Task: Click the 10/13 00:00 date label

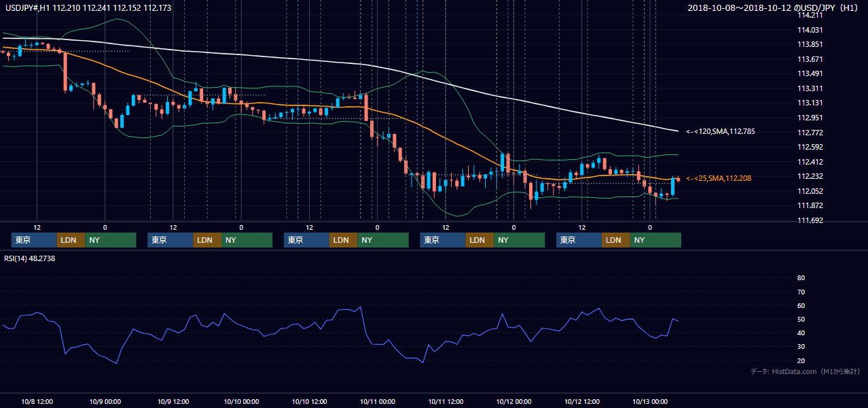Action: coord(650,401)
